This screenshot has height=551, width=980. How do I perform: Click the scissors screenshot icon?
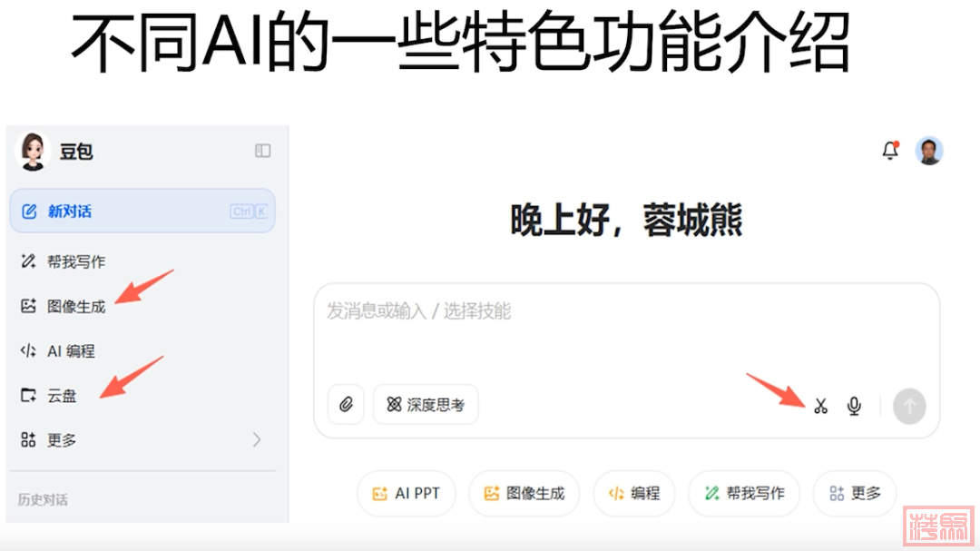click(820, 406)
